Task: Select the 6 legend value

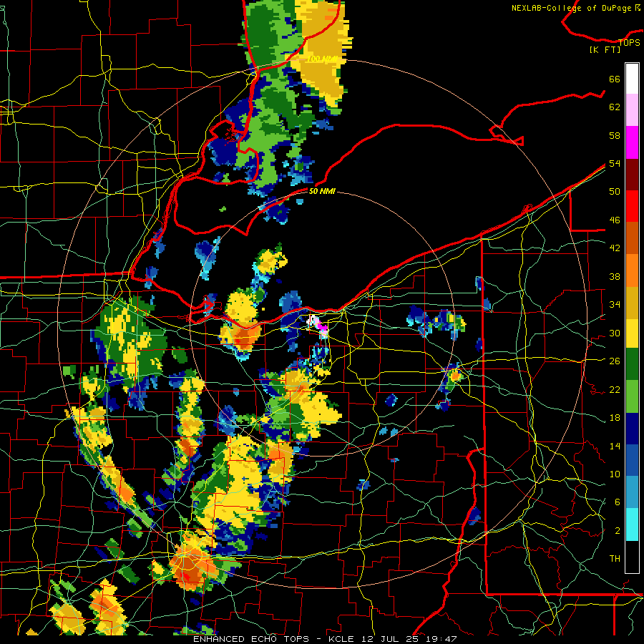Action: click(x=617, y=502)
